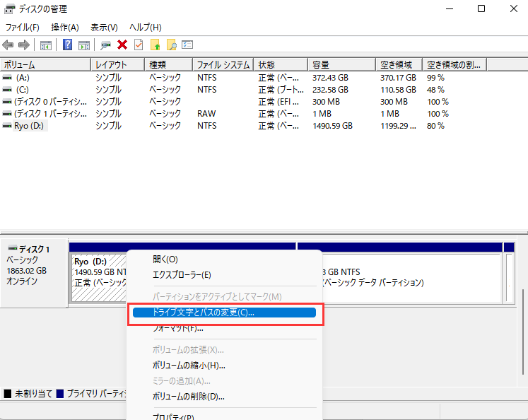Click the back arrow toolbar icon
Screen dimensions: 528x420
pyautogui.click(x=8, y=45)
